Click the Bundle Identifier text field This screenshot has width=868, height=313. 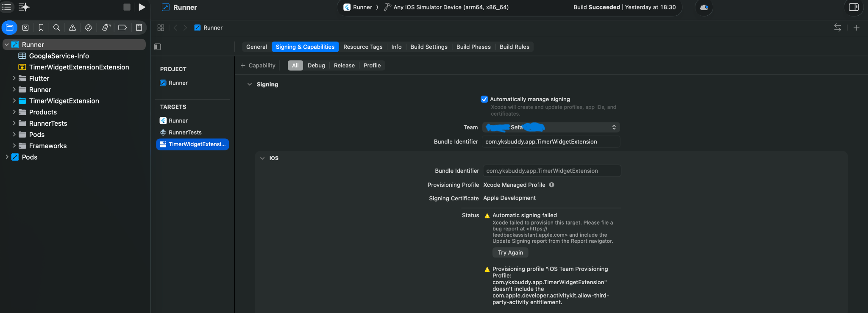point(551,142)
